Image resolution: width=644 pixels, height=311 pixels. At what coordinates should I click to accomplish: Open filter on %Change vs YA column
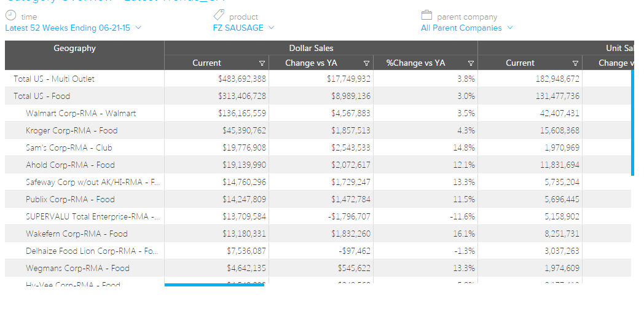pos(471,63)
